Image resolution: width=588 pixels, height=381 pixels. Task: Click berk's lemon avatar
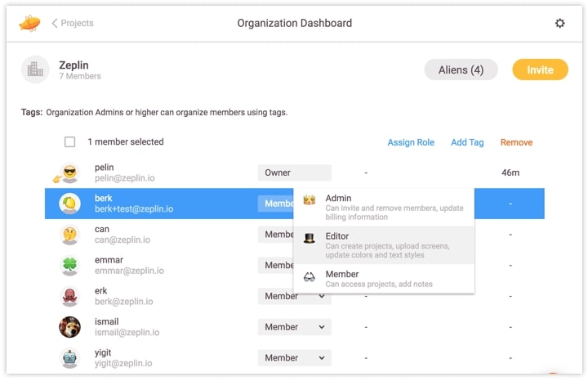(x=69, y=204)
